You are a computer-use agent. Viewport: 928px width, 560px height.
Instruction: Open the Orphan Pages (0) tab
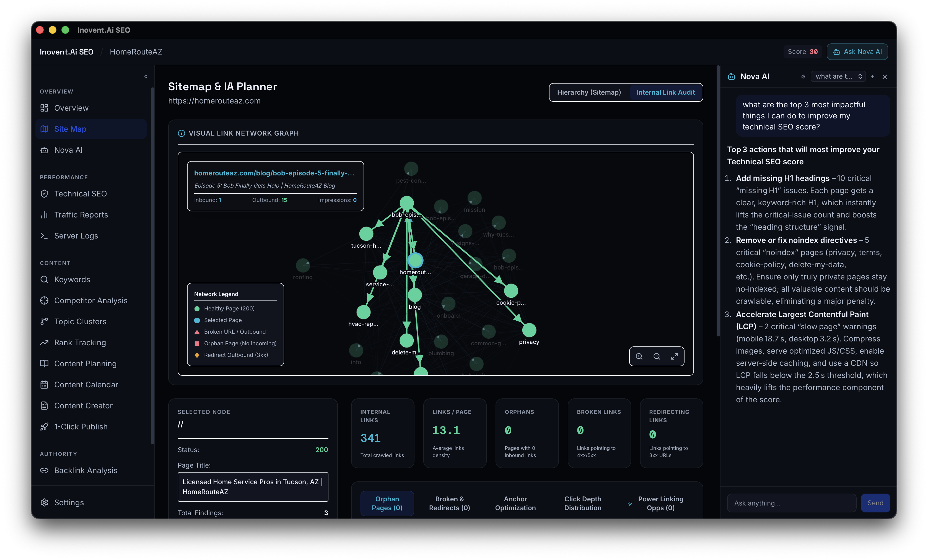tap(387, 504)
